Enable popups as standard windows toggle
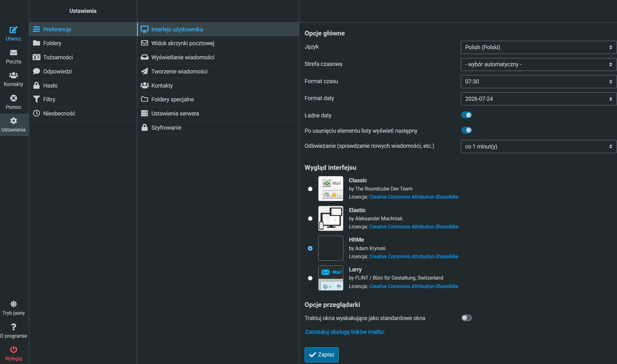617x364 pixels. [x=466, y=318]
